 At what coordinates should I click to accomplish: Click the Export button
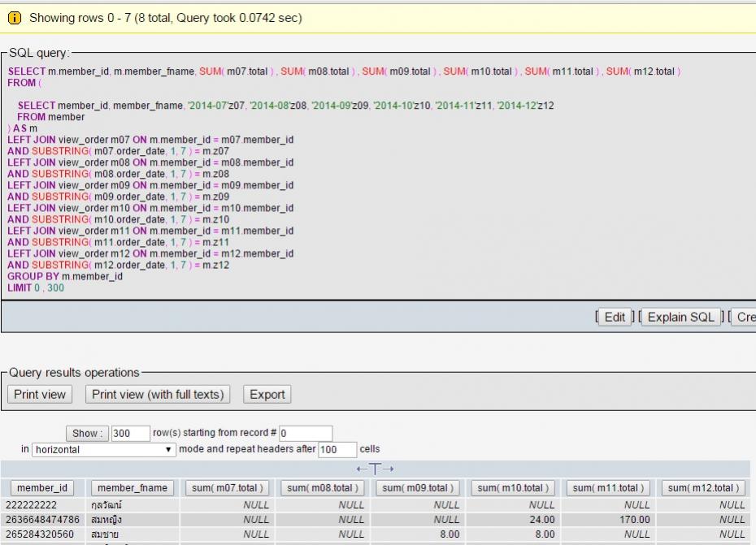267,394
